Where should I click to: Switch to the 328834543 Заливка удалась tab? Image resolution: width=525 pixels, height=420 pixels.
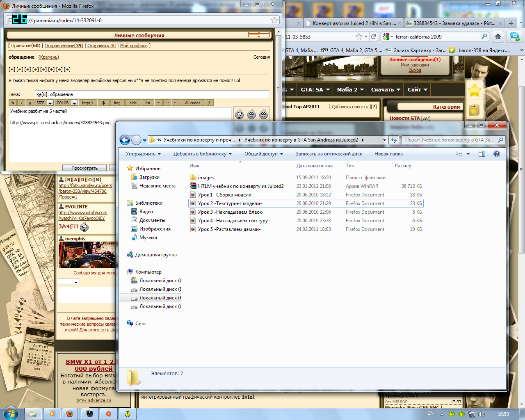click(x=454, y=23)
